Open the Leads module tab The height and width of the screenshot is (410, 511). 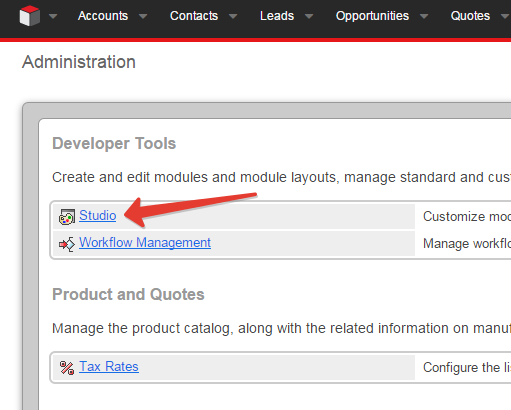click(277, 16)
